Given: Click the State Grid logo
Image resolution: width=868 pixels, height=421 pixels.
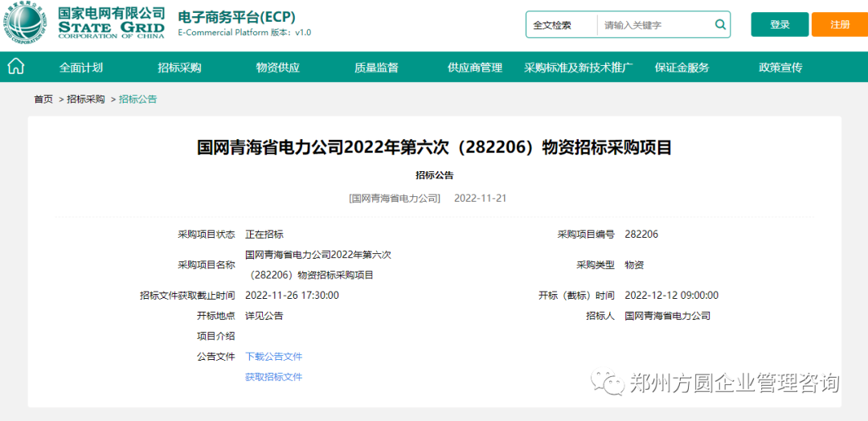Looking at the screenshot, I should [84, 22].
